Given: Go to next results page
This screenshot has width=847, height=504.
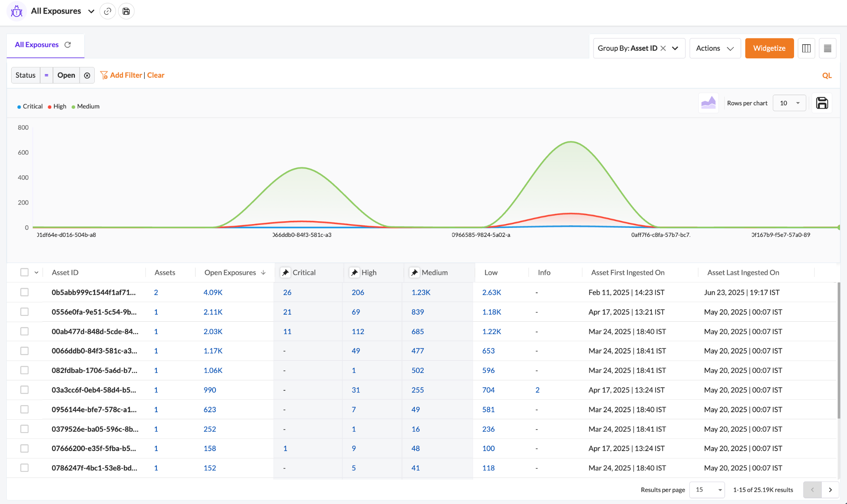Looking at the screenshot, I should pyautogui.click(x=830, y=490).
